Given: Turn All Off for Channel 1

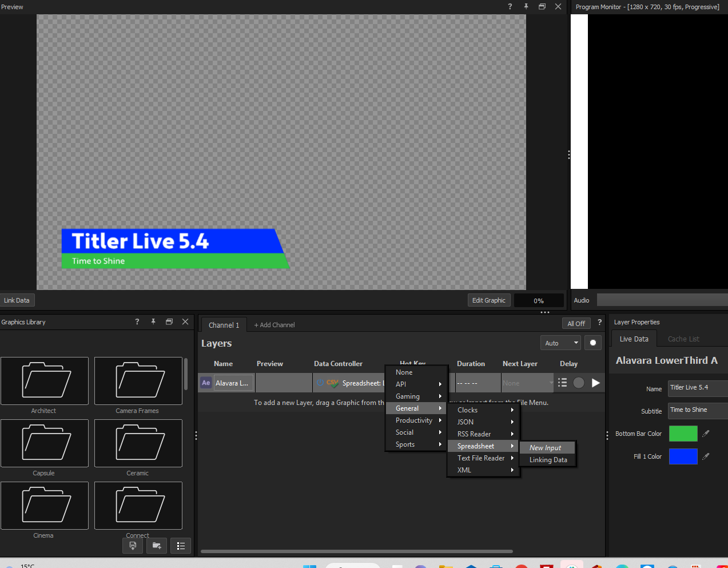Looking at the screenshot, I should pyautogui.click(x=576, y=323).
